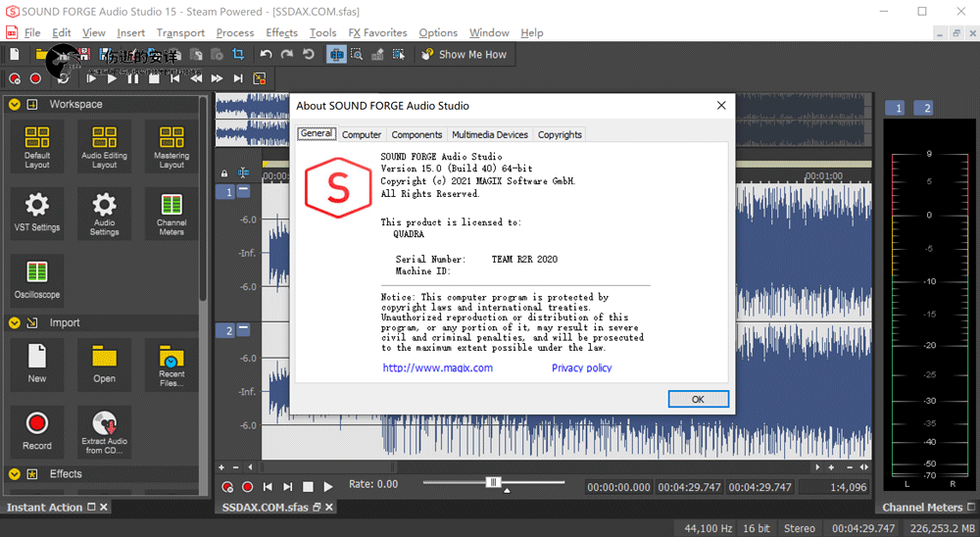Collapse the Import section
980x537 pixels.
click(15, 322)
